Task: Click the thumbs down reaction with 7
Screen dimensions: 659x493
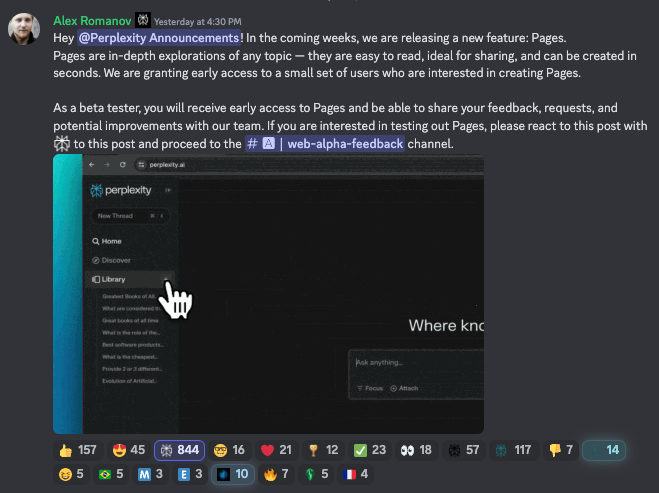Action: [561, 450]
